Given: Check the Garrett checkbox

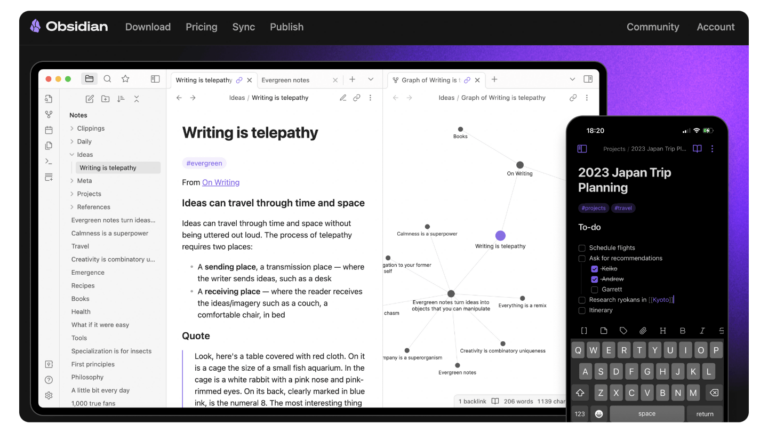Looking at the screenshot, I should pos(594,289).
